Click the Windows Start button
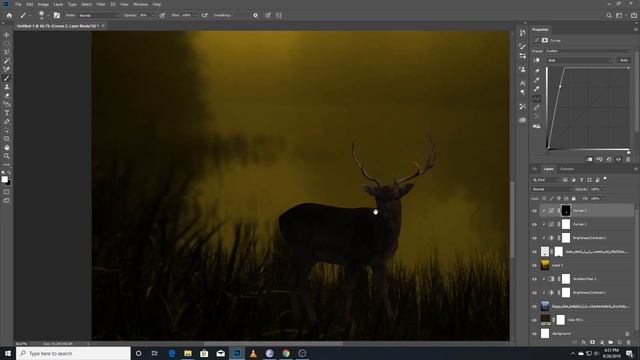640x360 pixels. 8,353
